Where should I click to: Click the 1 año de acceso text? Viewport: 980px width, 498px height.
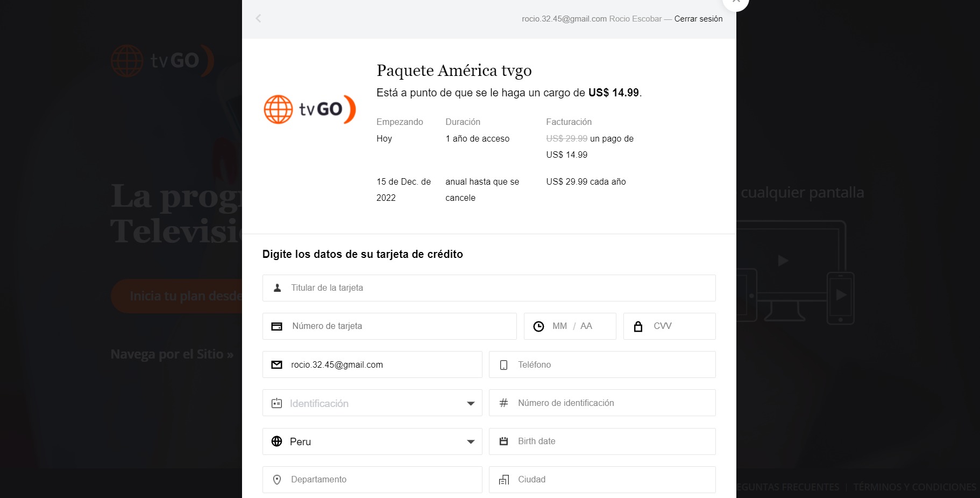(477, 138)
